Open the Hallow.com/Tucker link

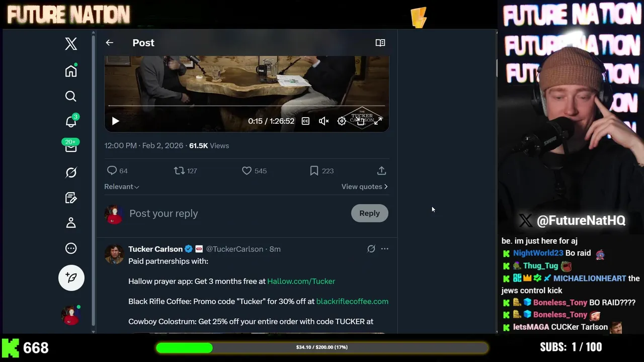(301, 281)
